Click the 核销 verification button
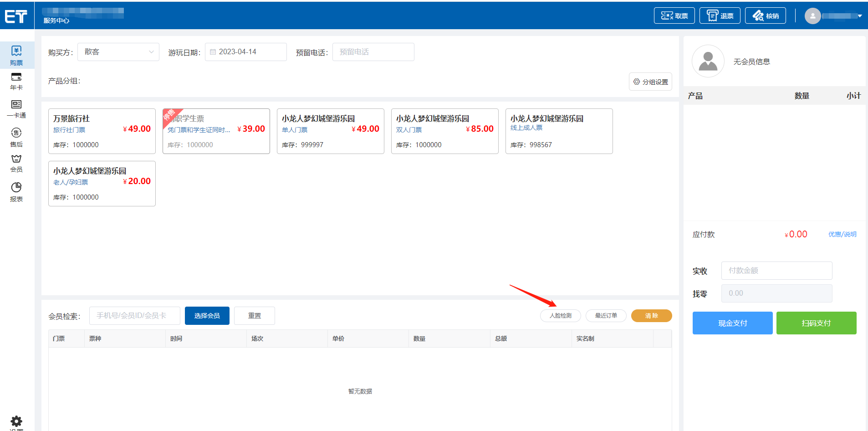Image resolution: width=868 pixels, height=431 pixels. (x=765, y=16)
